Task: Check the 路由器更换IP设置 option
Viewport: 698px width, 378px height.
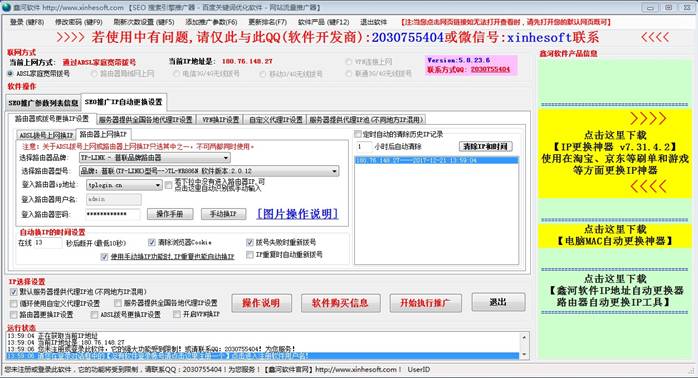Action: point(14,315)
